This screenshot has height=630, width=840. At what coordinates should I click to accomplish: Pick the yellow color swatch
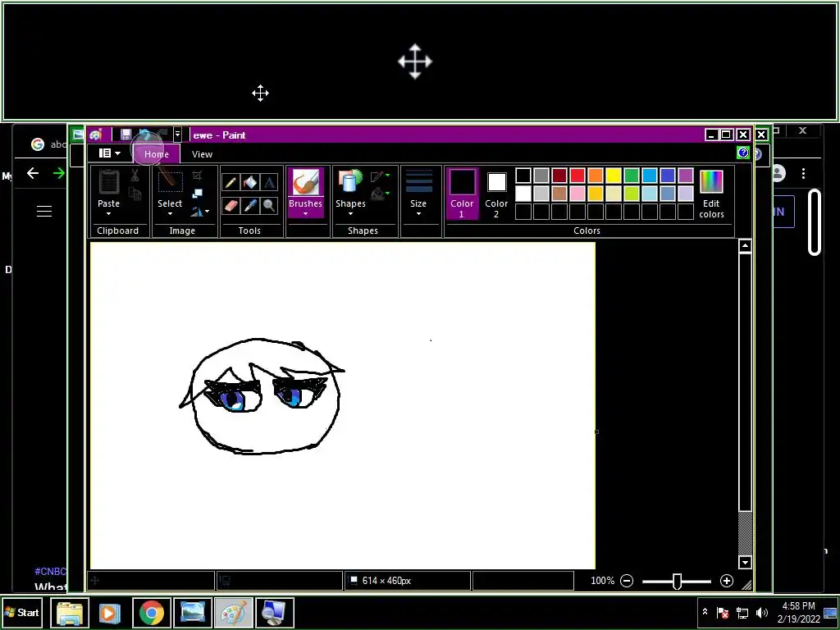614,176
